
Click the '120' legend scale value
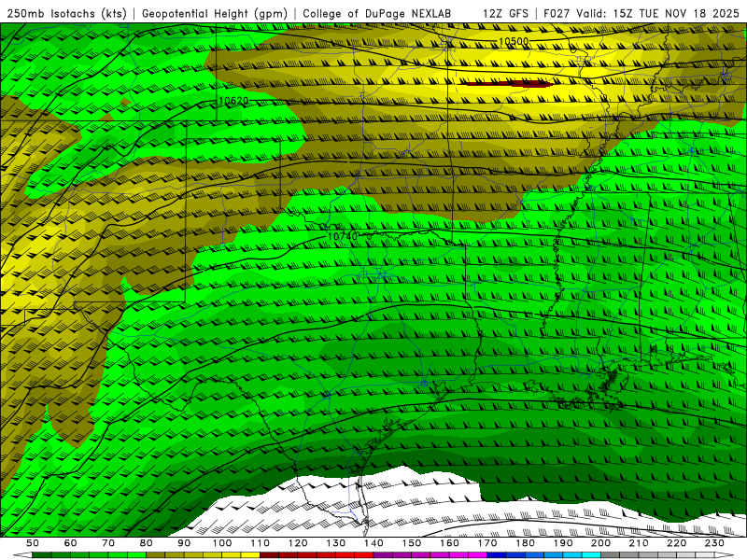click(298, 543)
